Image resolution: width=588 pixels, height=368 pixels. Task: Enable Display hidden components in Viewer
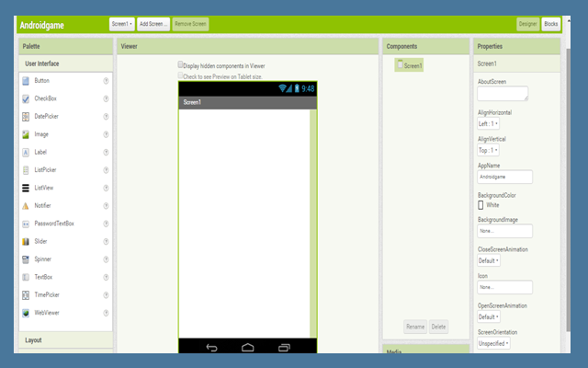tap(181, 65)
